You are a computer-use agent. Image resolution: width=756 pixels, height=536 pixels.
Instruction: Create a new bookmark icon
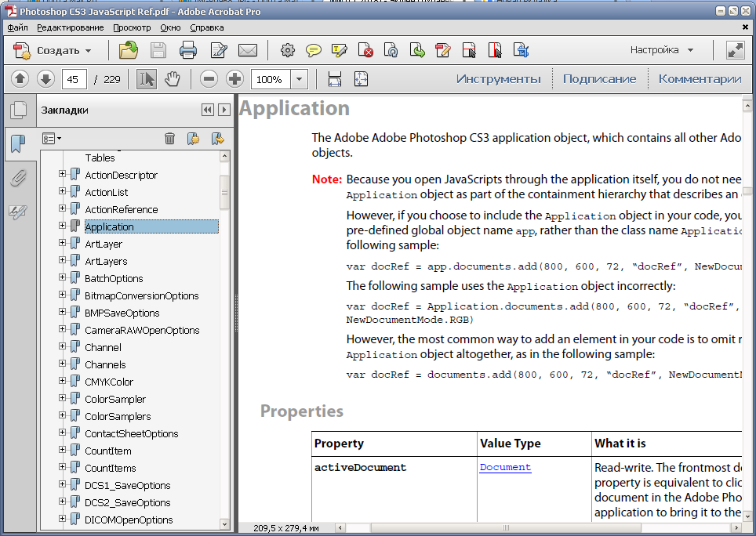(x=194, y=139)
